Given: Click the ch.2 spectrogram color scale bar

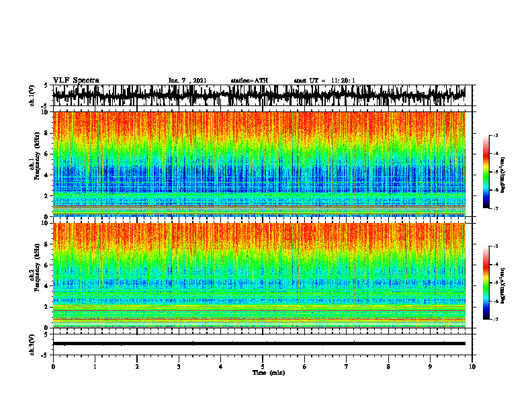Looking at the screenshot, I should tap(486, 283).
